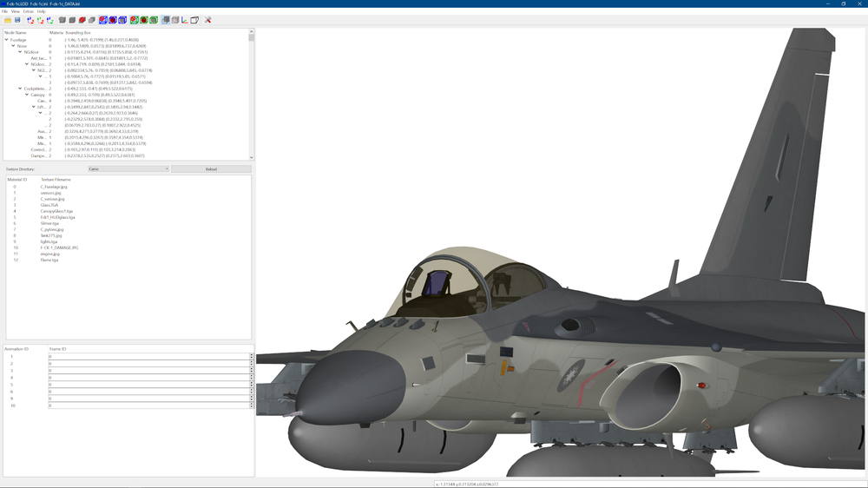
Task: Click node tree scrollbar down arrow
Action: pos(252,157)
